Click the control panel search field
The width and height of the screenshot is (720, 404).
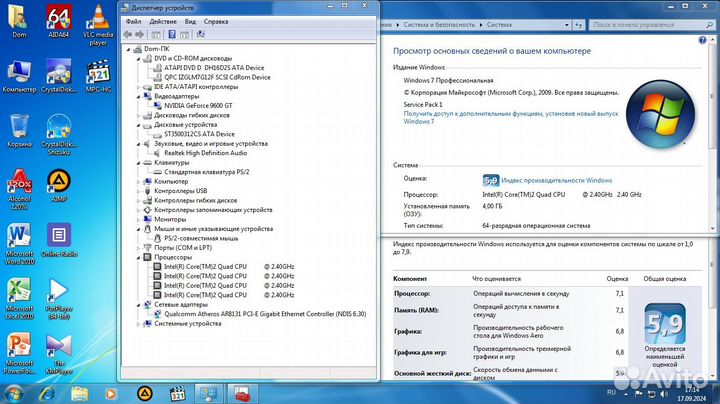tap(652, 25)
